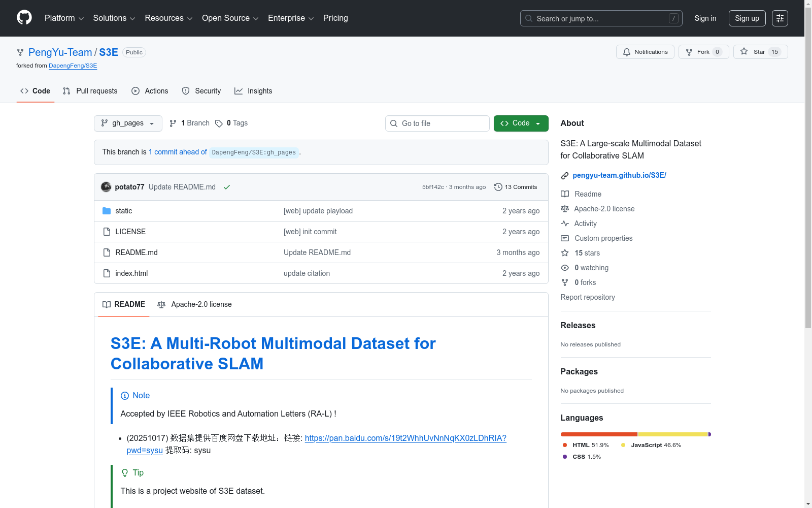Expand the Open Source menu
812x508 pixels.
coord(230,18)
